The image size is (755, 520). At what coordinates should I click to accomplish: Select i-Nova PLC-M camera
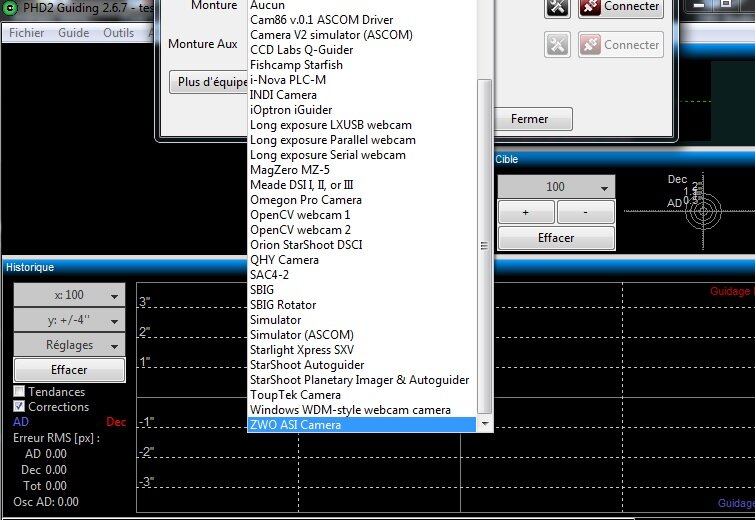click(x=362, y=79)
